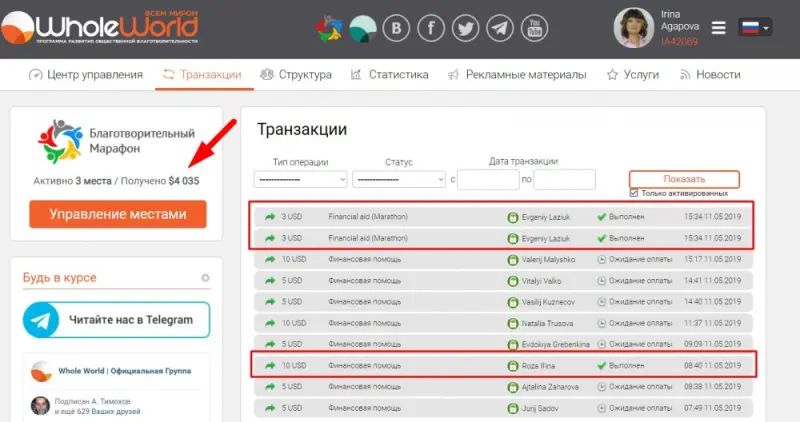Image resolution: width=800 pixels, height=422 pixels.
Task: Click user icon next to Ajtalina Zaharova
Action: (x=513, y=387)
